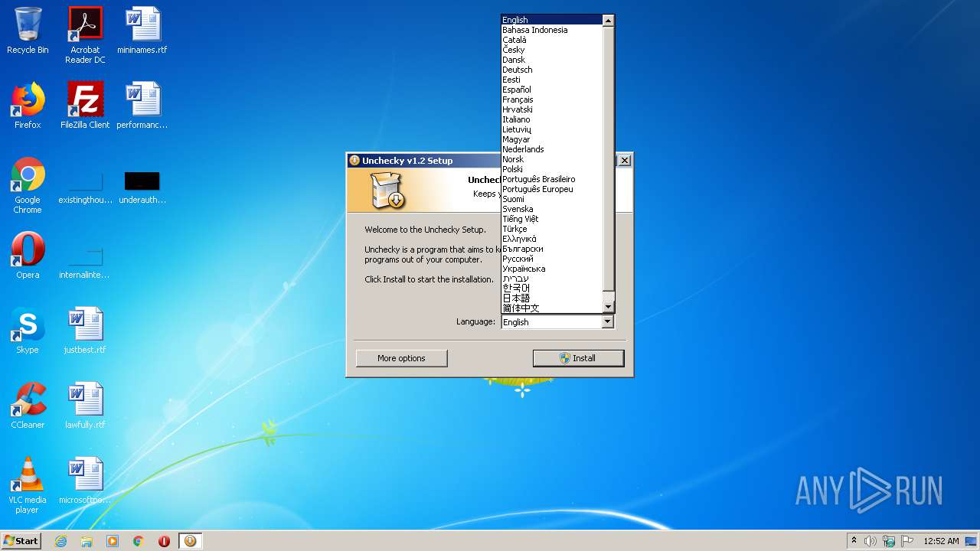
Task: Open Chrome from the taskbar
Action: (139, 541)
